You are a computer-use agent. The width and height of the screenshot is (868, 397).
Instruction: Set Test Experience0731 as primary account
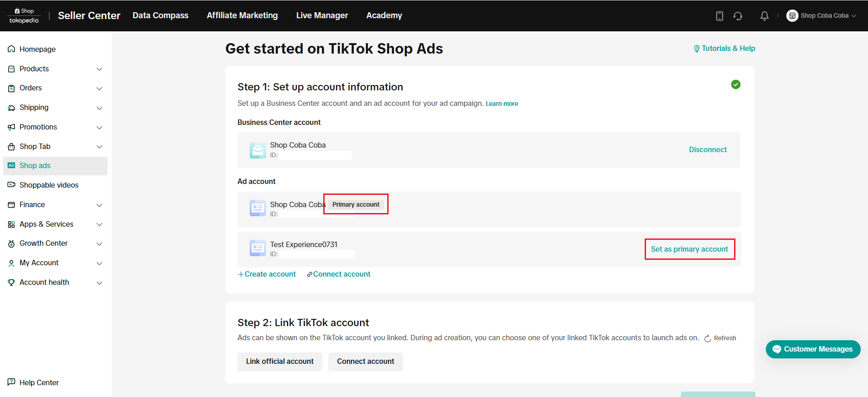[x=689, y=249]
